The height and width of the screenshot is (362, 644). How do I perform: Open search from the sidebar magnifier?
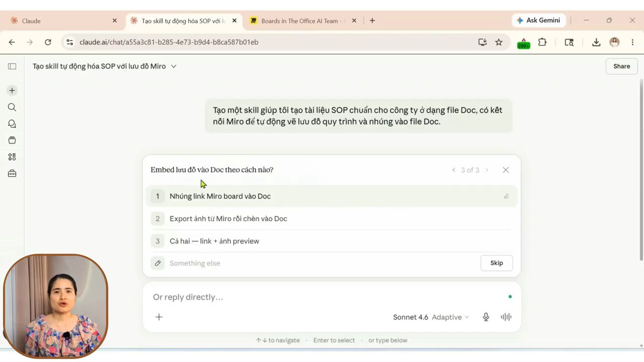click(x=12, y=107)
